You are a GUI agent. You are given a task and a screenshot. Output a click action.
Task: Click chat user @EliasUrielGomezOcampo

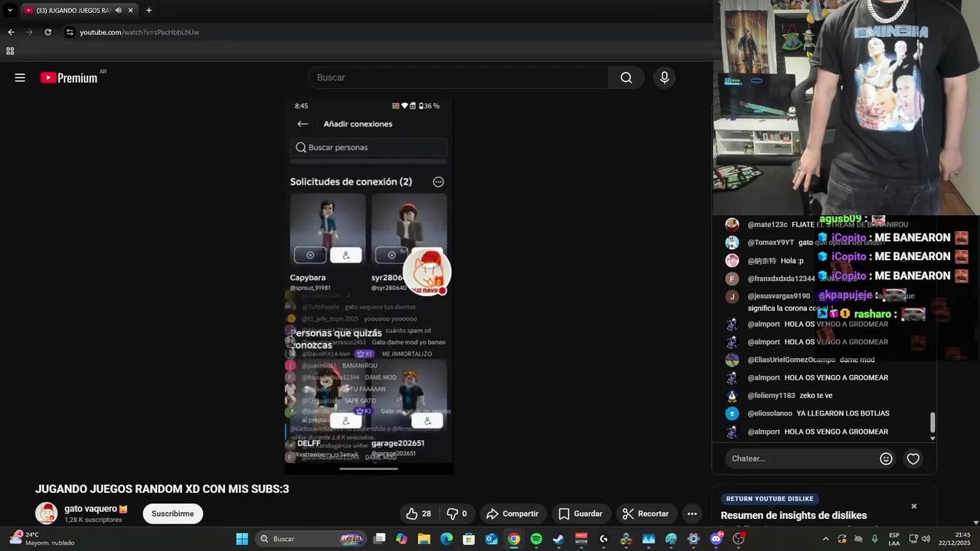click(x=791, y=360)
